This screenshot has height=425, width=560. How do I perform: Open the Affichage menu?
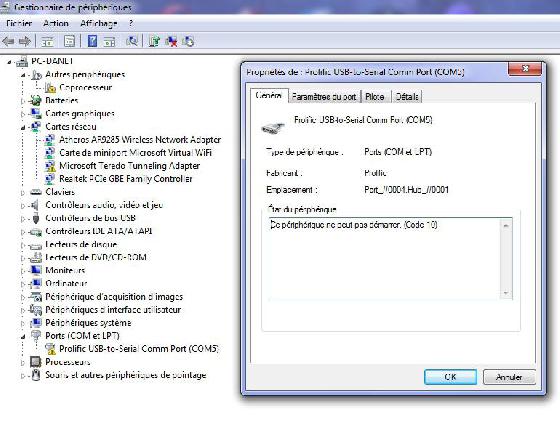click(x=99, y=24)
